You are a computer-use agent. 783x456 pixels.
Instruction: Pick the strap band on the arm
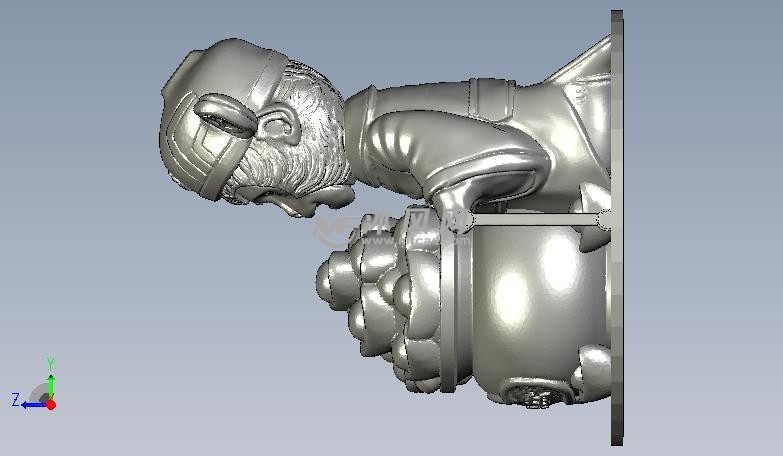click(x=489, y=98)
